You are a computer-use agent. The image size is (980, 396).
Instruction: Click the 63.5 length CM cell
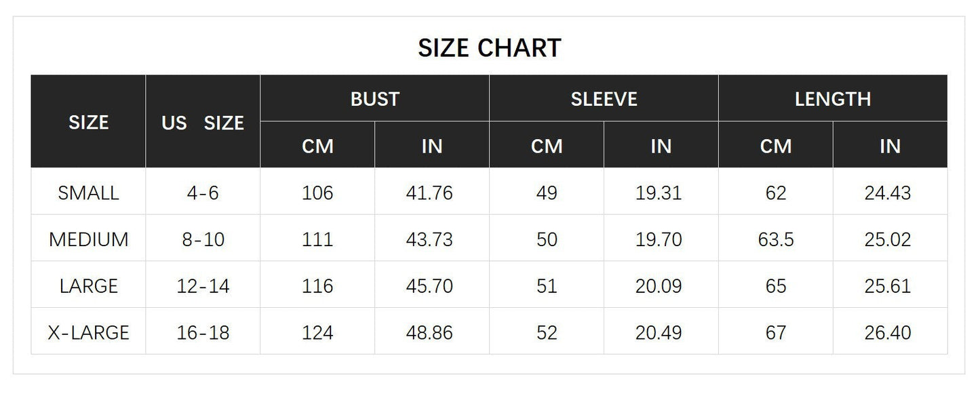point(775,239)
